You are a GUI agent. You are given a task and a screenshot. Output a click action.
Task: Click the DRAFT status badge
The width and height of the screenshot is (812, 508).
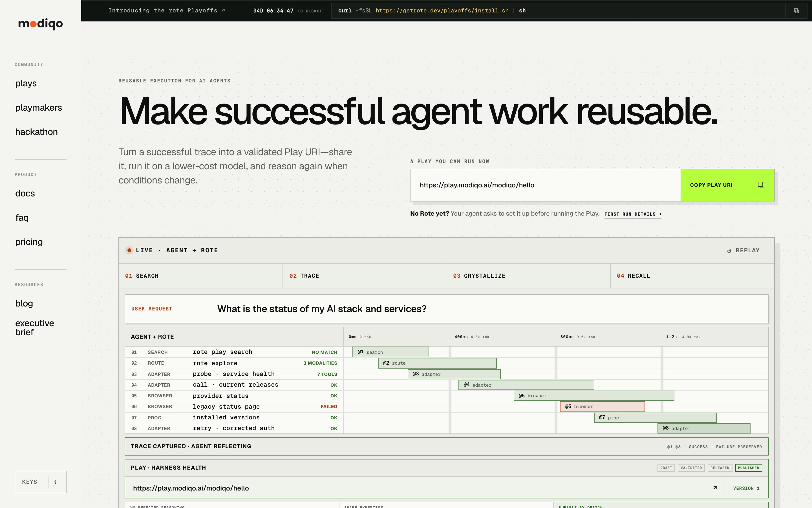666,468
